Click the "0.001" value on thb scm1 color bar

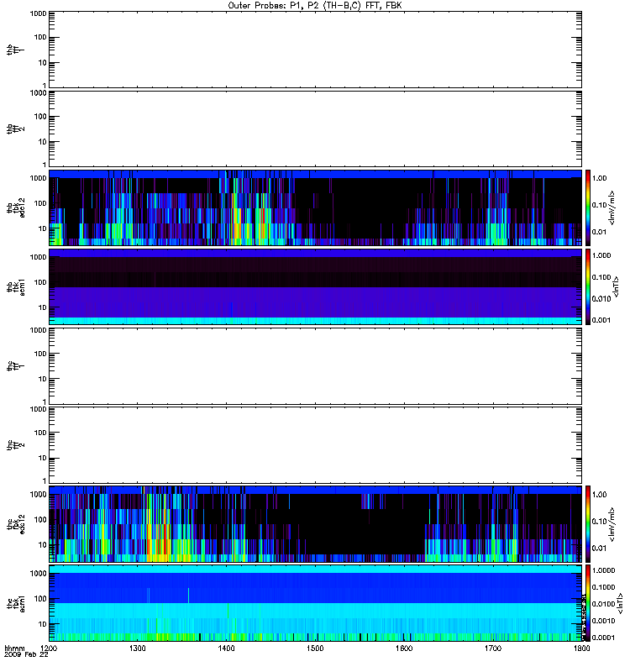click(601, 320)
